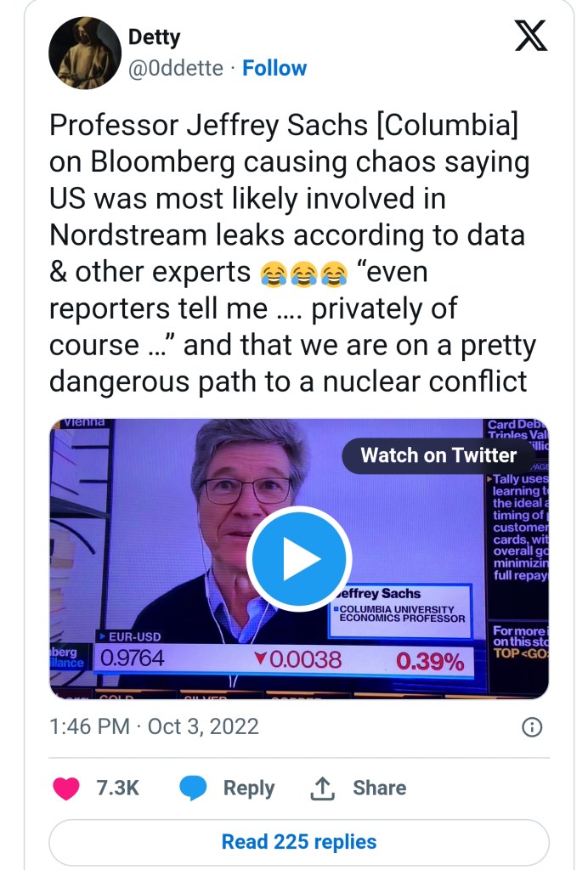
Task: Open Read 225 replies
Action: [299, 842]
